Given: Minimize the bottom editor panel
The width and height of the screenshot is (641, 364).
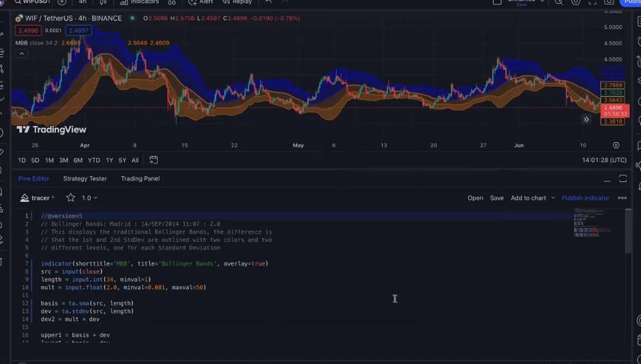Looking at the screenshot, I should click(606, 179).
